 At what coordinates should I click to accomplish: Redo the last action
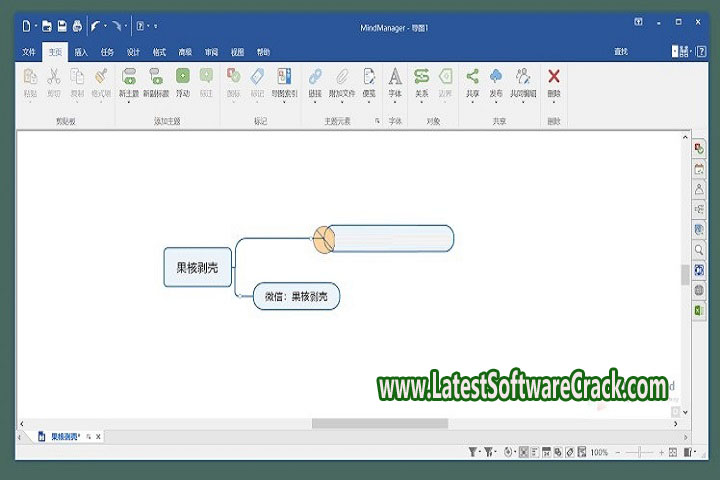pyautogui.click(x=116, y=26)
